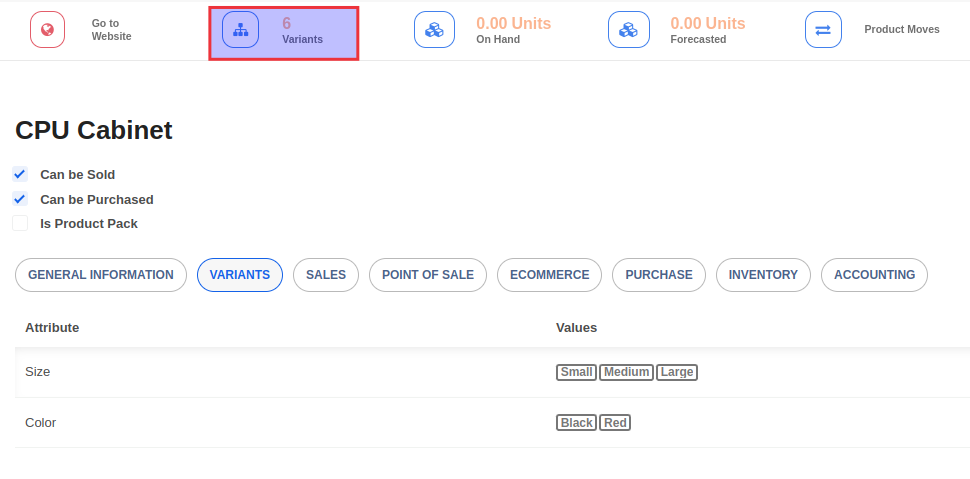This screenshot has height=479, width=970.
Task: Switch to the Accounting tab
Action: click(874, 275)
